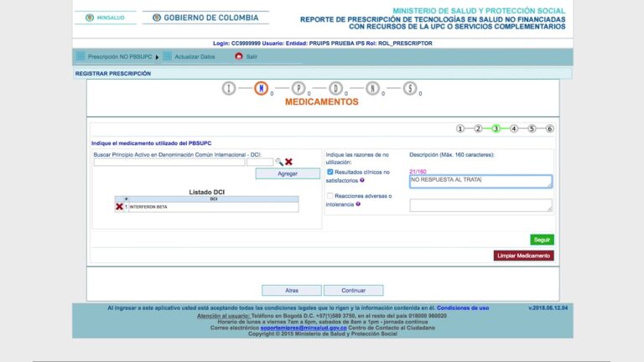
Task: Uncheck Resultados clínicos no satisfactorios
Action: [330, 172]
